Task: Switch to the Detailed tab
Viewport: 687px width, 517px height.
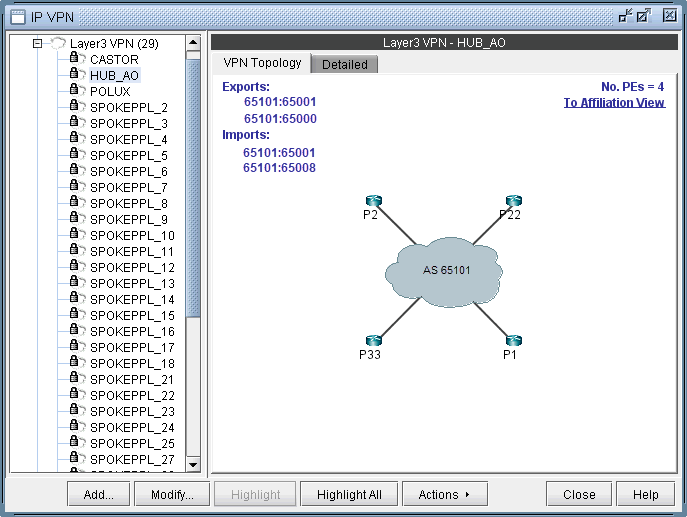Action: click(x=344, y=64)
